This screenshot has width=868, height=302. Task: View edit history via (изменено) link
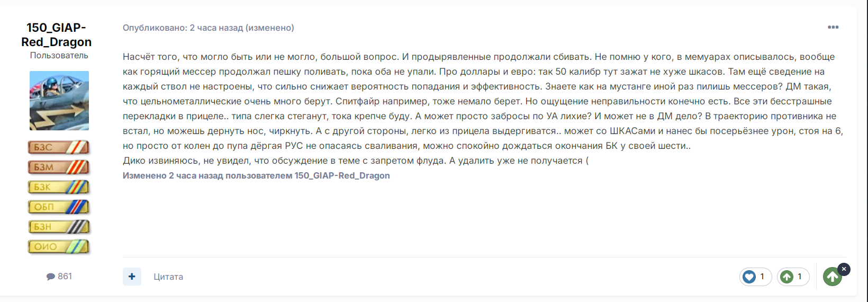[x=270, y=28]
